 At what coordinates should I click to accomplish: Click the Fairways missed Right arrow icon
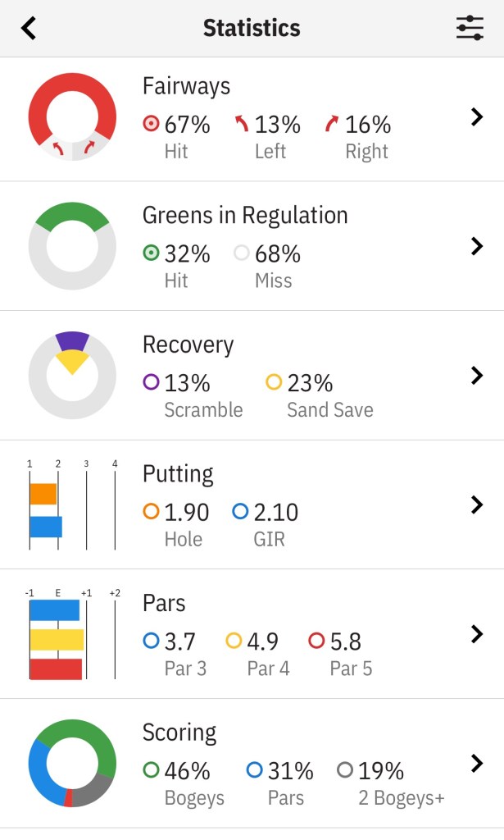[x=331, y=125]
